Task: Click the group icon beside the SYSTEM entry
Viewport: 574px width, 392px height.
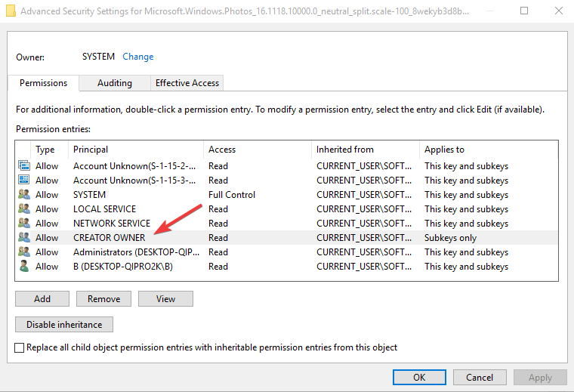Action: [x=24, y=194]
